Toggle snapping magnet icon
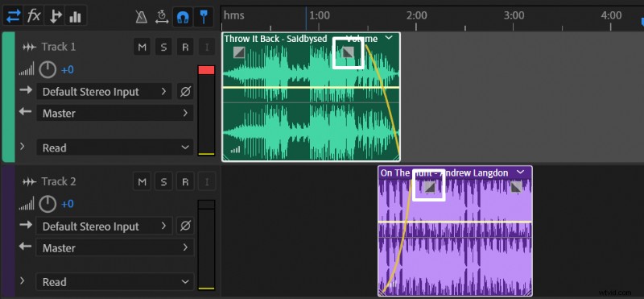Image resolution: width=644 pixels, height=299 pixels. [183, 17]
